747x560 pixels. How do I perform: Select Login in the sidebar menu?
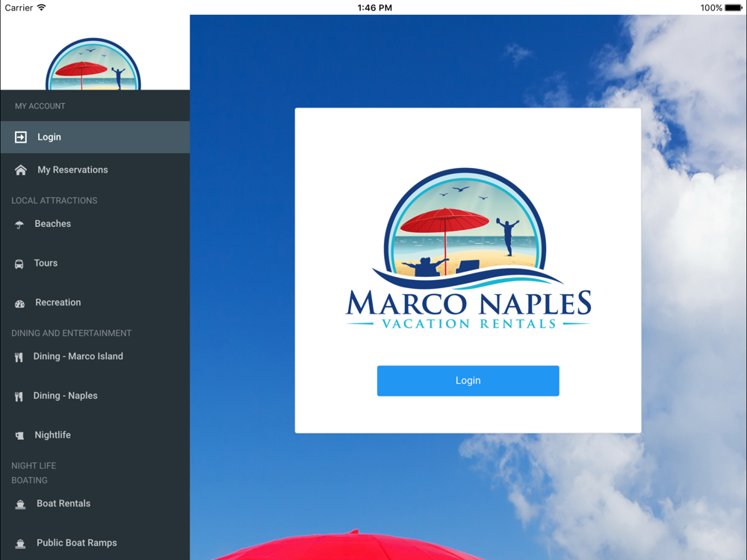point(49,137)
